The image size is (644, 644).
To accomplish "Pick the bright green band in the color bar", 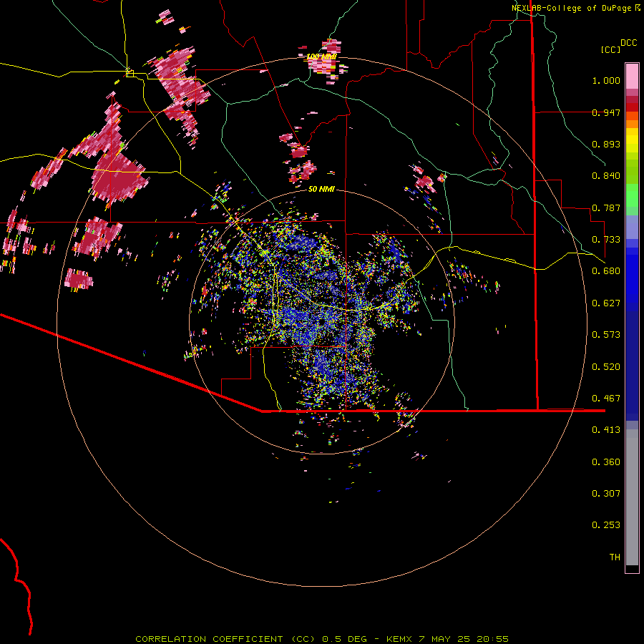I will pyautogui.click(x=632, y=195).
